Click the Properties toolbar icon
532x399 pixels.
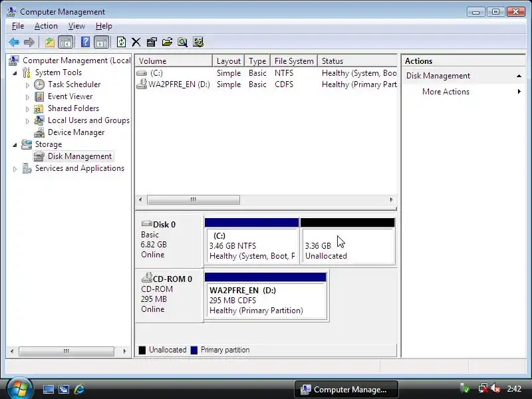coord(152,42)
